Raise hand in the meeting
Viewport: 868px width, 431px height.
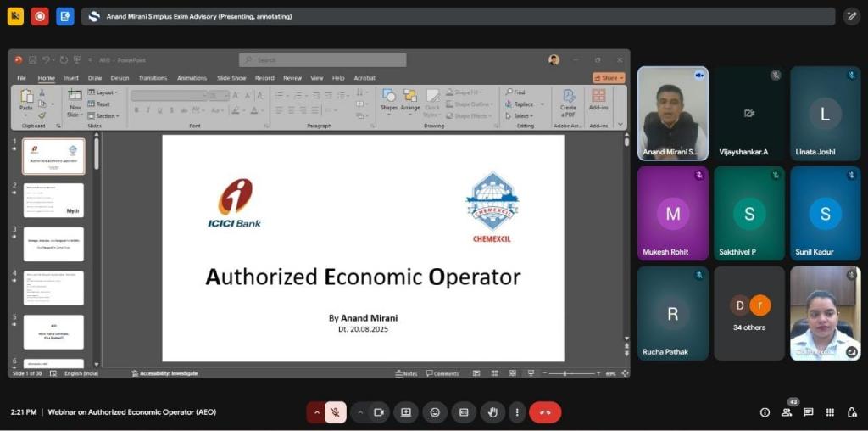tap(492, 412)
